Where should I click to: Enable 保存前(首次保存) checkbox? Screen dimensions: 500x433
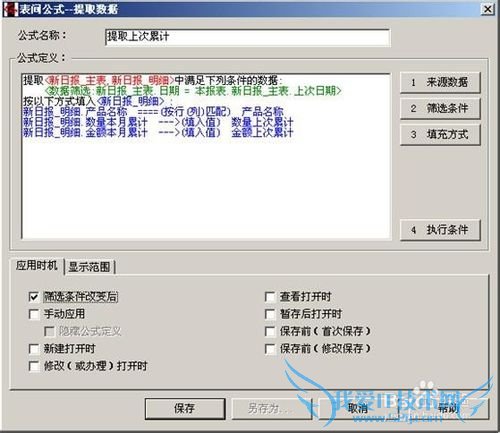point(270,331)
